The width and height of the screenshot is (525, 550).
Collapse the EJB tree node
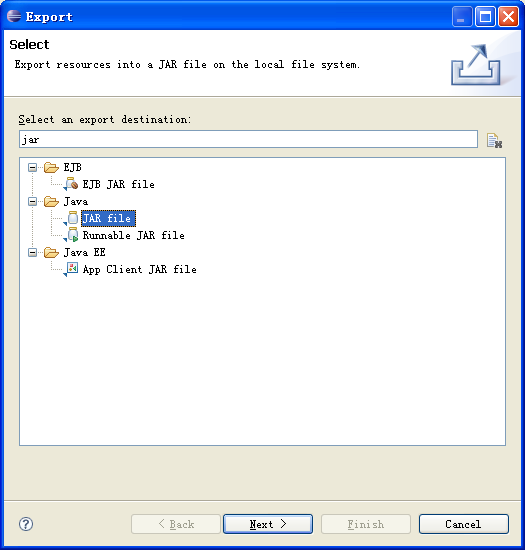click(32, 168)
